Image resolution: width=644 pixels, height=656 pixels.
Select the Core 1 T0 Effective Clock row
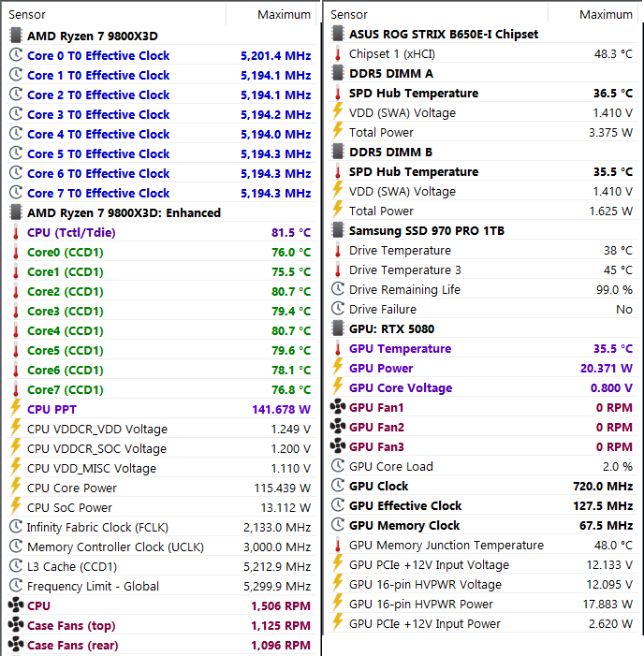click(x=162, y=75)
